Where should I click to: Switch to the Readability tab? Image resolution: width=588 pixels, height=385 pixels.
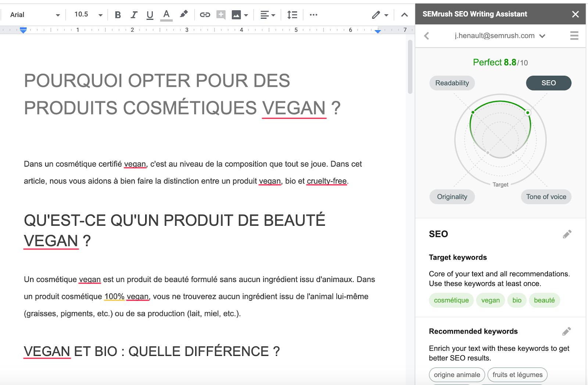(x=452, y=83)
